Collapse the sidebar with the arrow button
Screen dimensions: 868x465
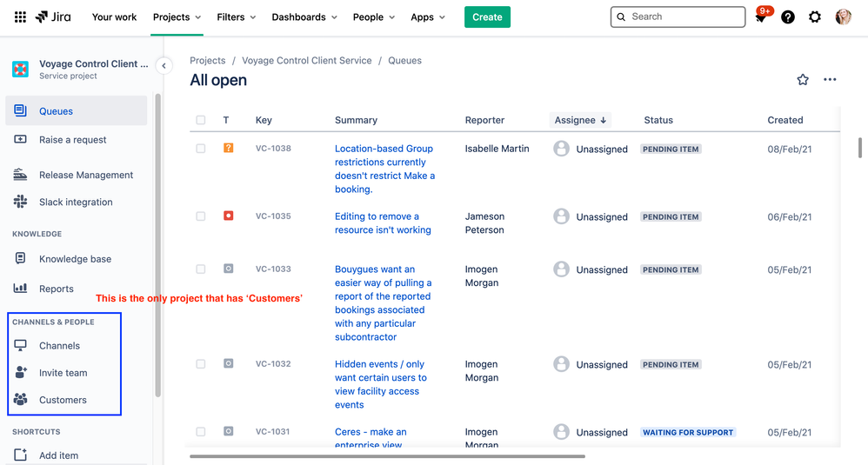click(164, 66)
